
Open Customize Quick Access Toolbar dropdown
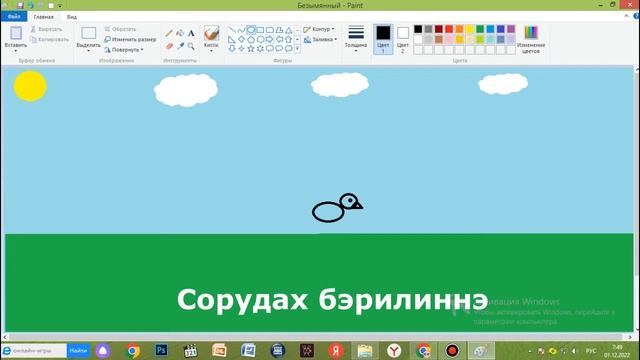60,6
